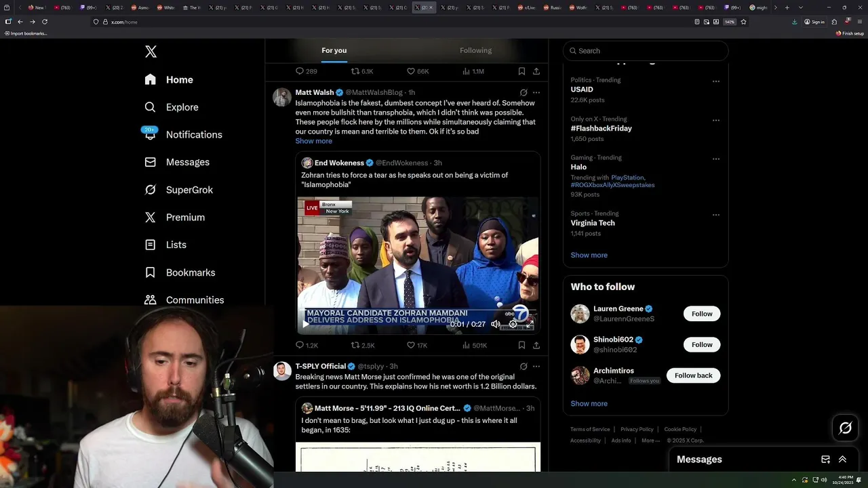
Task: Share the top post with 66K likes
Action: click(x=536, y=71)
